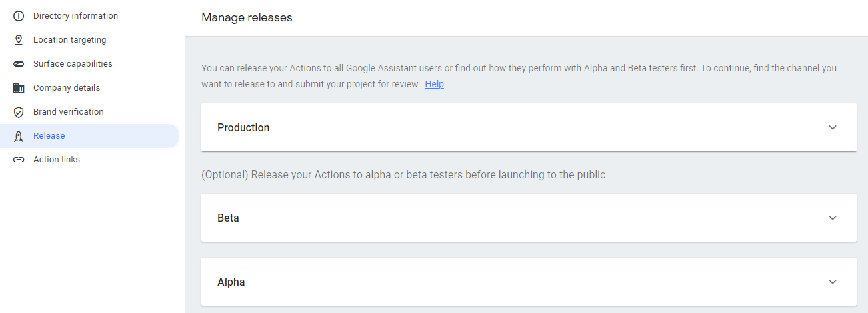The width and height of the screenshot is (868, 313).
Task: Click the Surface capabilities icon
Action: pyautogui.click(x=19, y=64)
